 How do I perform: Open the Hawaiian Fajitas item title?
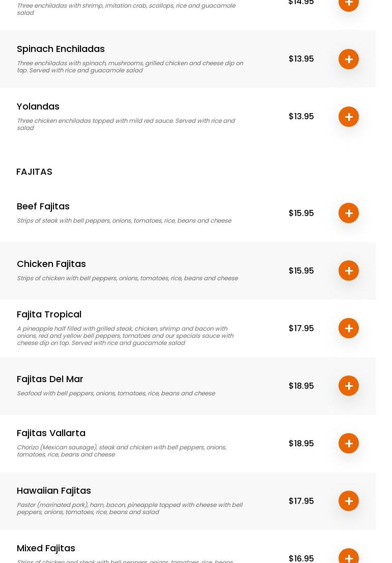coord(54,491)
